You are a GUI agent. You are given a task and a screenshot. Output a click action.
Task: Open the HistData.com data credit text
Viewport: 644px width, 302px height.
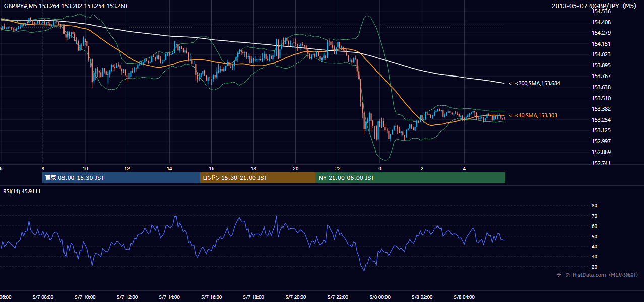tap(598, 275)
